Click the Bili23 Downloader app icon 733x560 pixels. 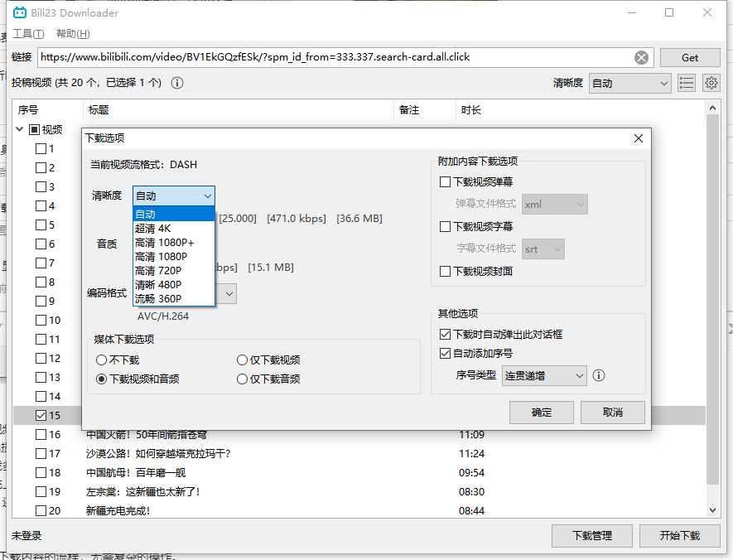point(20,12)
